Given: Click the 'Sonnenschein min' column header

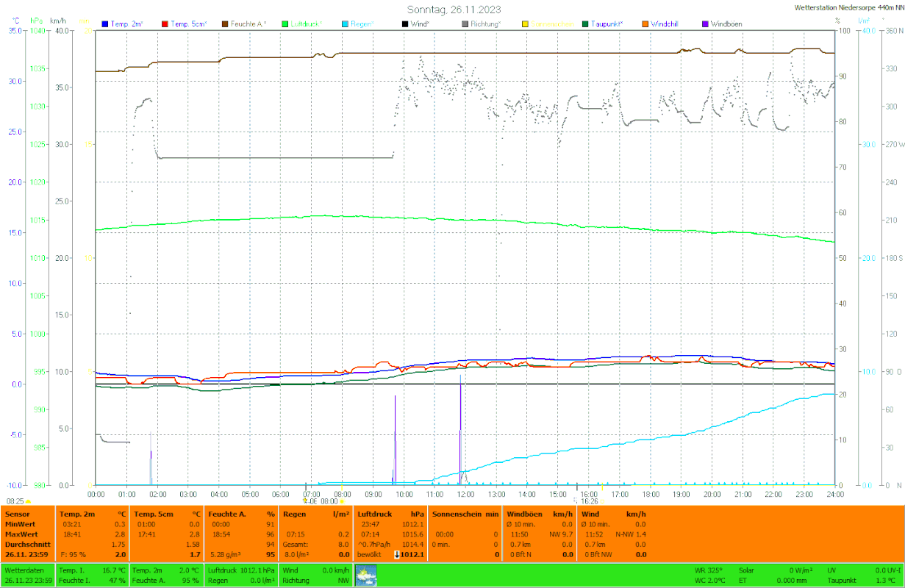Looking at the screenshot, I should coord(466,514).
